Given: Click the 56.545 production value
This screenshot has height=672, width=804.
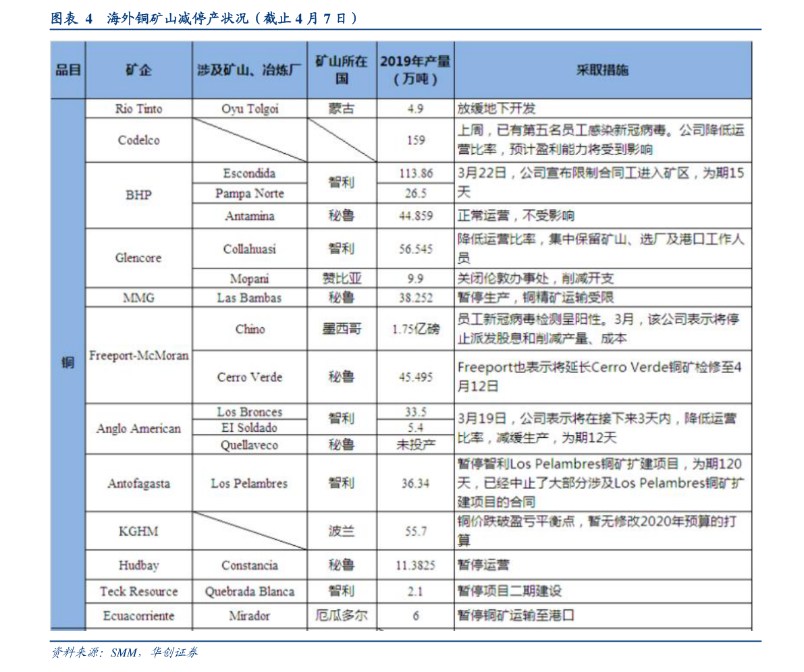Looking at the screenshot, I should pos(415,249).
